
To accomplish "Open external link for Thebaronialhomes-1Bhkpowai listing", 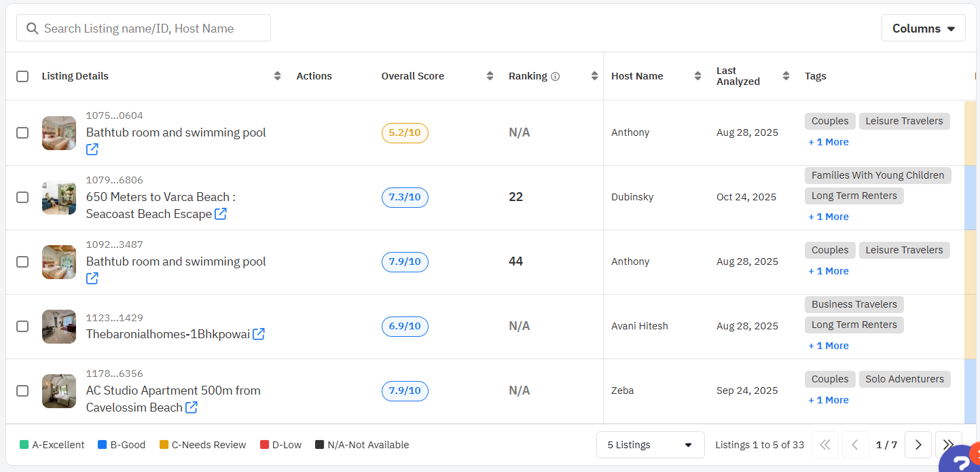I will tap(259, 334).
